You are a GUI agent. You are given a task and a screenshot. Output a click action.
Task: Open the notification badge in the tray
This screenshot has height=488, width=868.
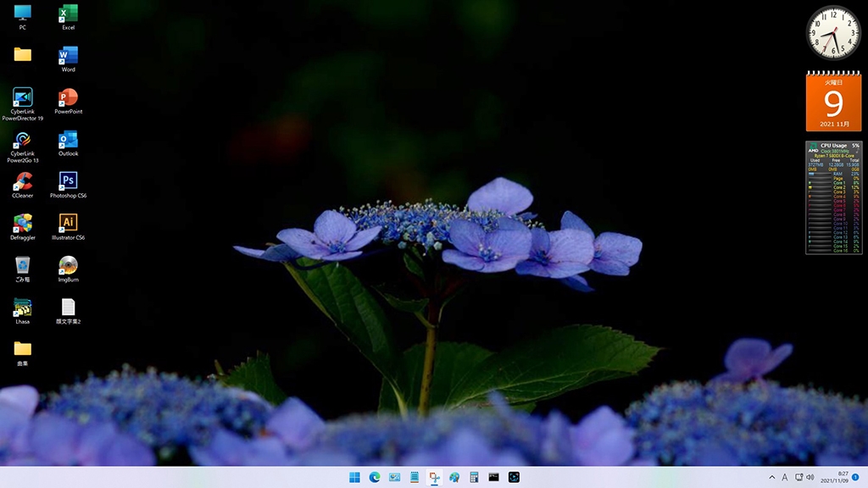855,478
